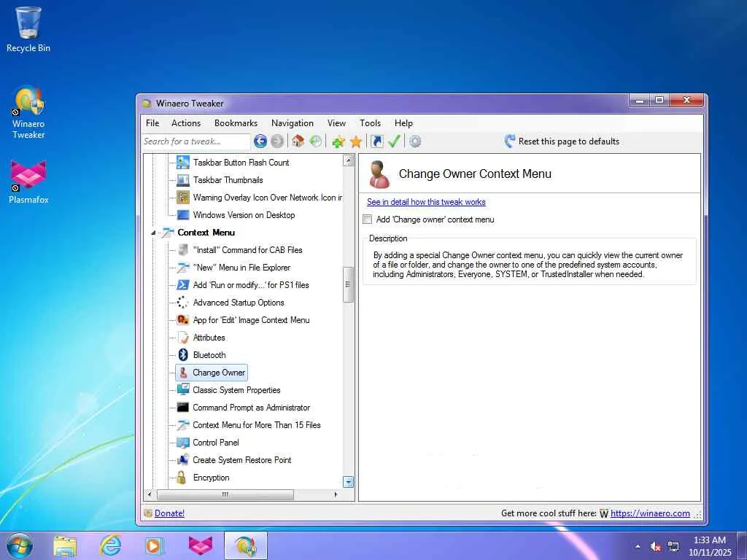
Task: Click the green checkmark apply icon
Action: (x=393, y=141)
